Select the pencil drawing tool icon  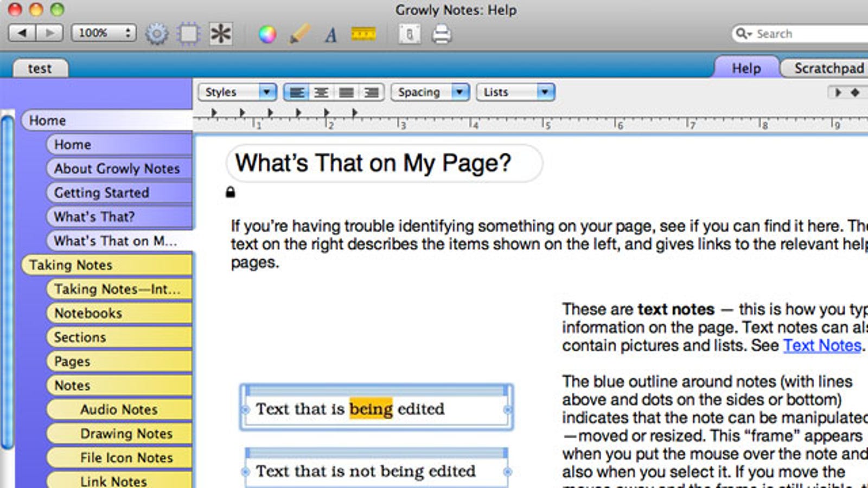[x=299, y=34]
